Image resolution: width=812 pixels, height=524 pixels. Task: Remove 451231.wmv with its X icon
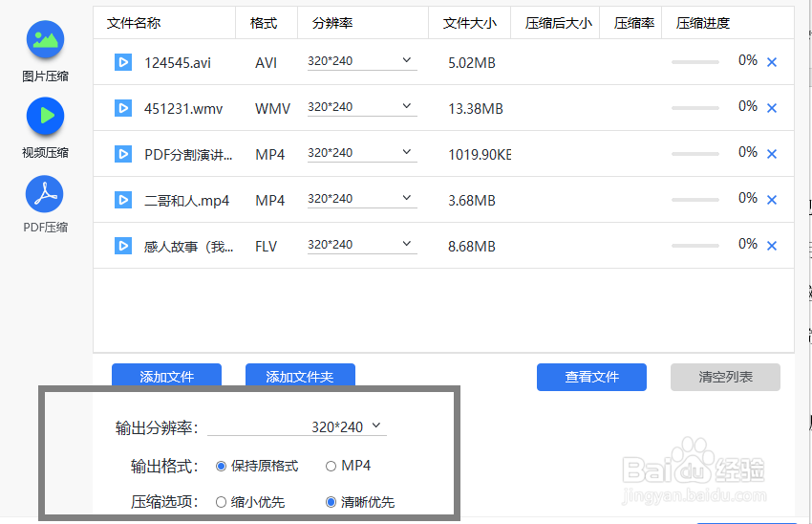[772, 108]
